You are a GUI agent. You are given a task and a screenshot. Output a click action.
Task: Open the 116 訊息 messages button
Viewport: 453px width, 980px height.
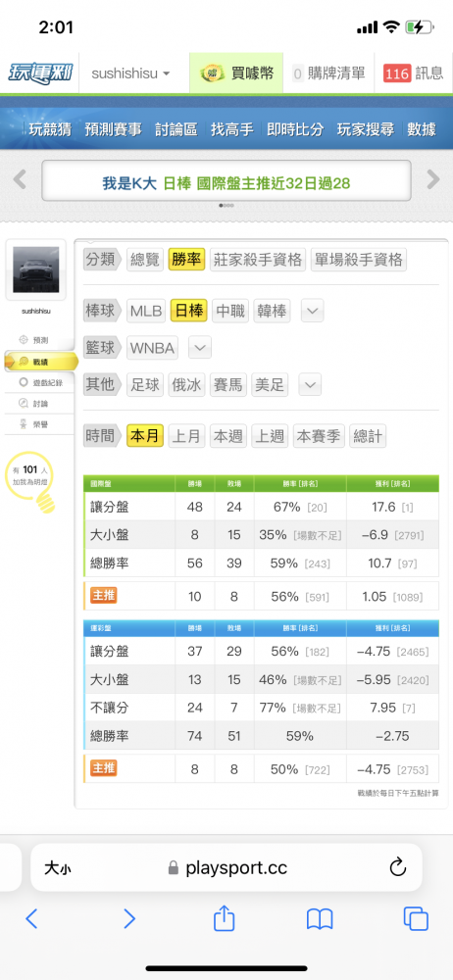[x=413, y=73]
